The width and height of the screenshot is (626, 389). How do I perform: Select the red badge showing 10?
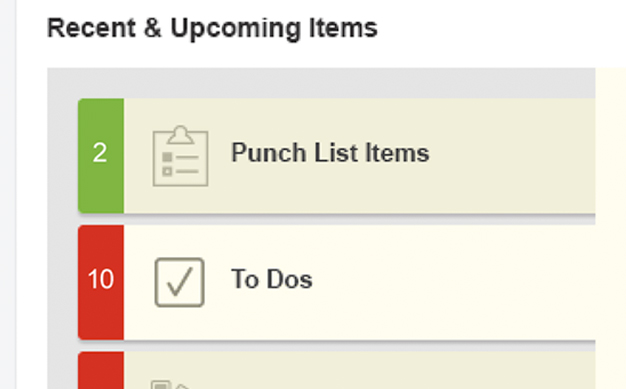click(x=101, y=282)
